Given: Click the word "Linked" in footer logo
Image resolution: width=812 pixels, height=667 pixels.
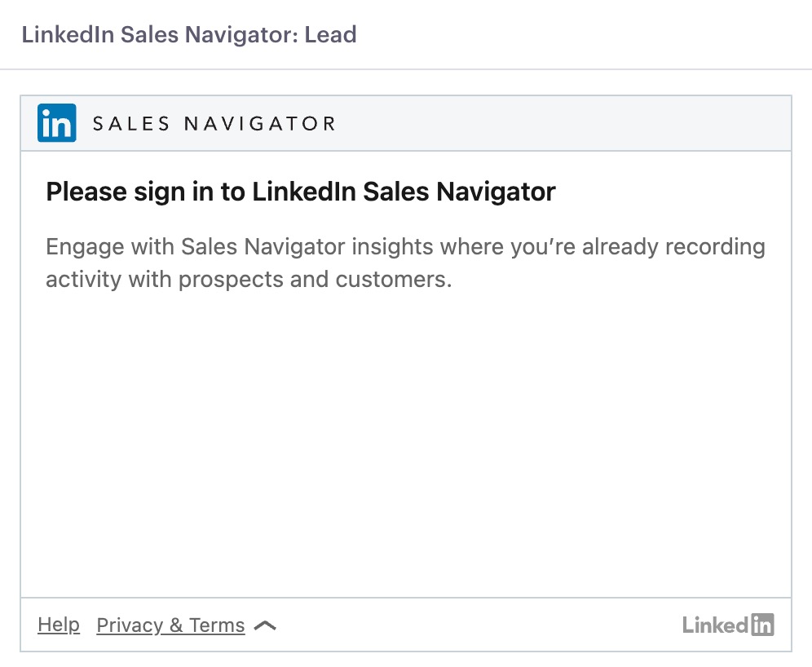Looking at the screenshot, I should click(x=715, y=625).
